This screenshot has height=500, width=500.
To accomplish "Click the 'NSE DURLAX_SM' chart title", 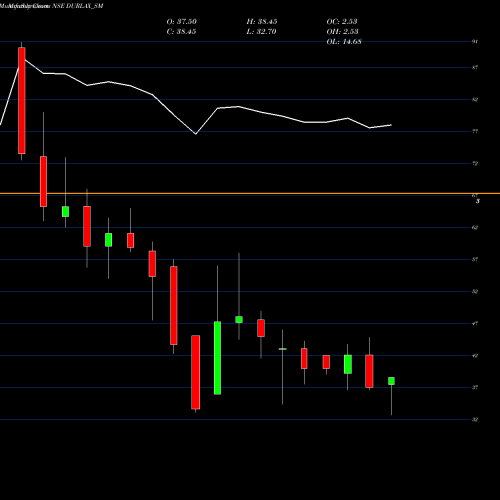I will click(78, 6).
